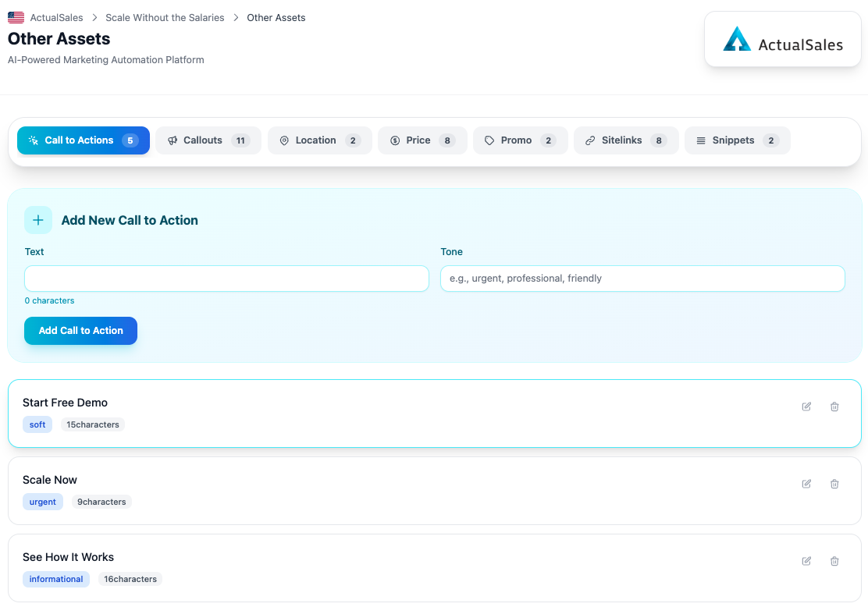
Task: Switch to the Promo tab
Action: pyautogui.click(x=520, y=140)
